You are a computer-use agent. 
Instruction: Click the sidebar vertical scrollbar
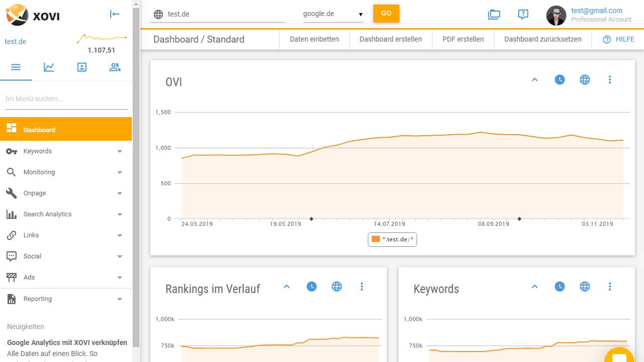(x=136, y=171)
